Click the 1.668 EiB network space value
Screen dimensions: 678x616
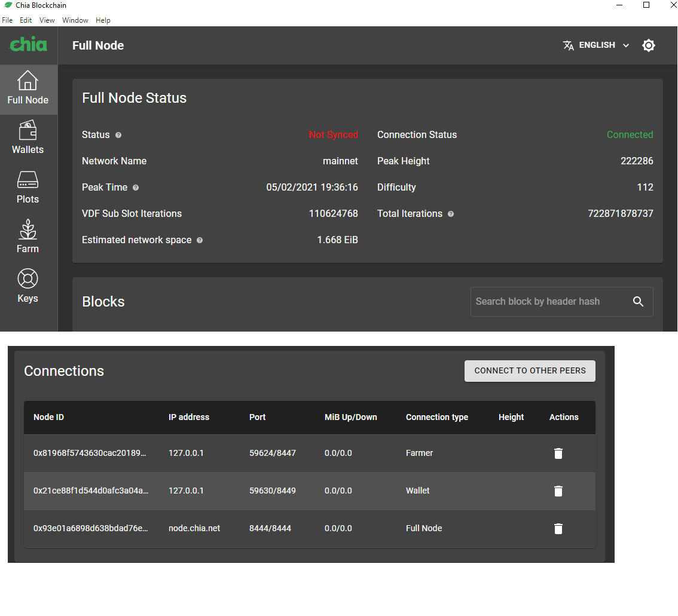click(x=337, y=240)
